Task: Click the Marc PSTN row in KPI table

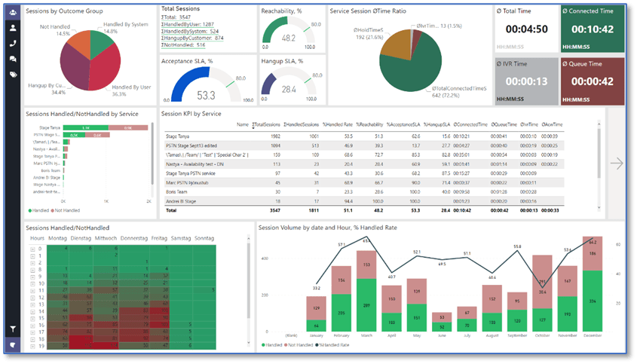Action: (364, 183)
